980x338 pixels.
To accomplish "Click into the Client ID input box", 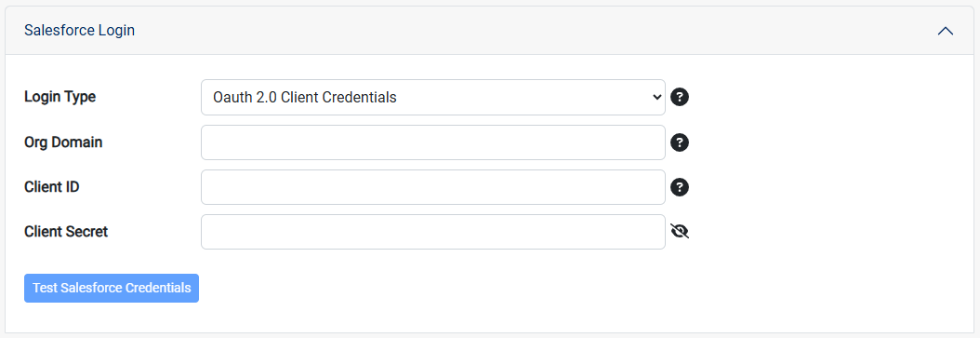I will pos(433,187).
